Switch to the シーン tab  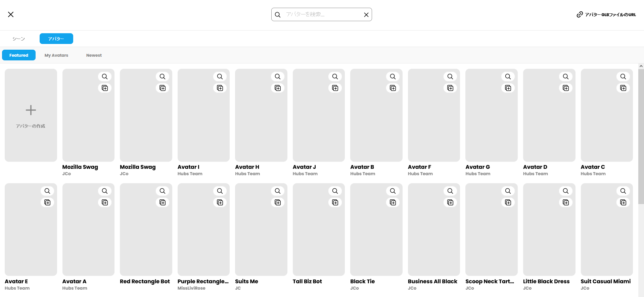[19, 39]
